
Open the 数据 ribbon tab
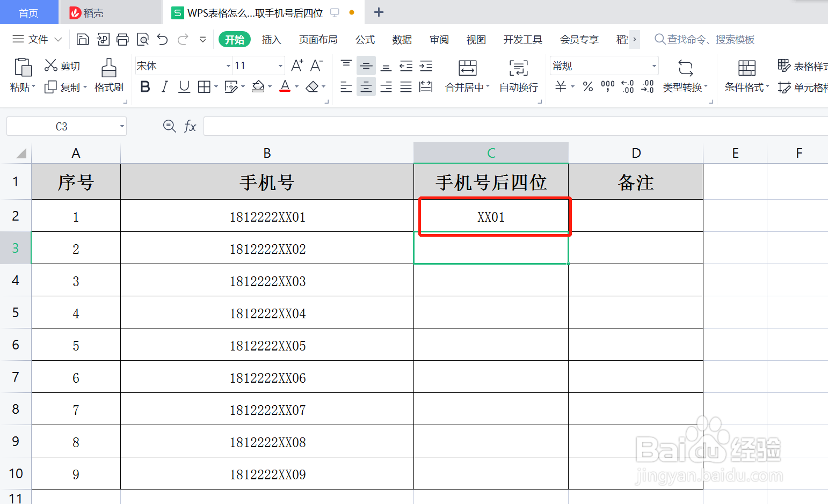(x=402, y=39)
